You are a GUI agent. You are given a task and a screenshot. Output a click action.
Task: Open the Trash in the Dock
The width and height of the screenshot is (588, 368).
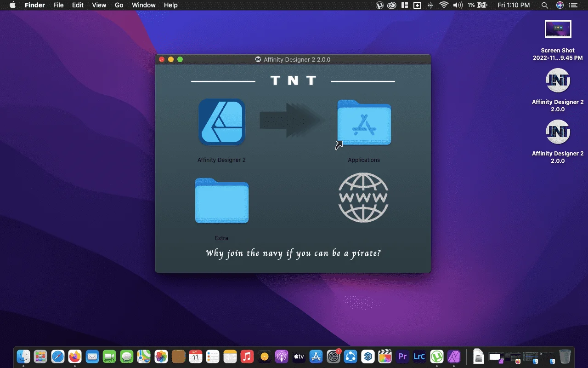point(565,356)
